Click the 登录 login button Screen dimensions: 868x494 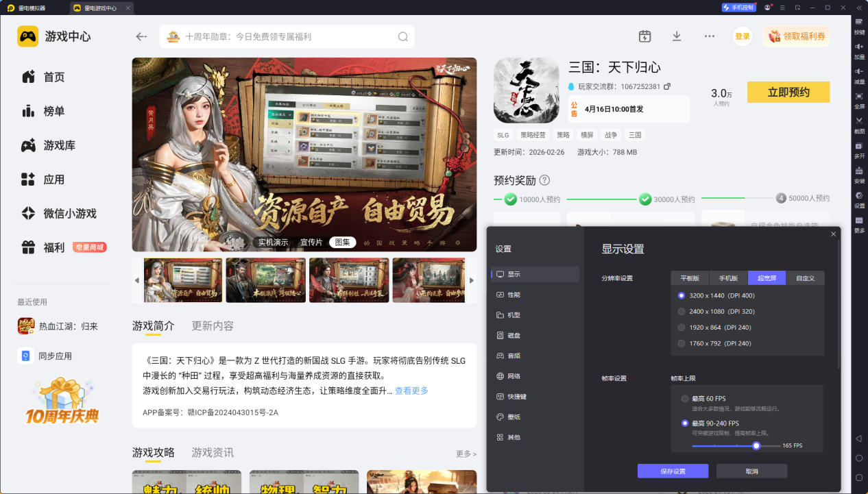[x=743, y=36]
